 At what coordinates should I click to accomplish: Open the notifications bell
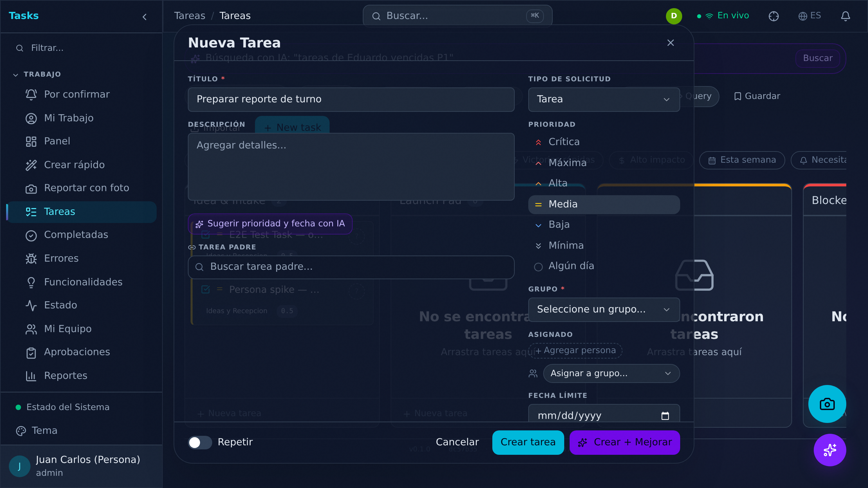click(x=846, y=16)
